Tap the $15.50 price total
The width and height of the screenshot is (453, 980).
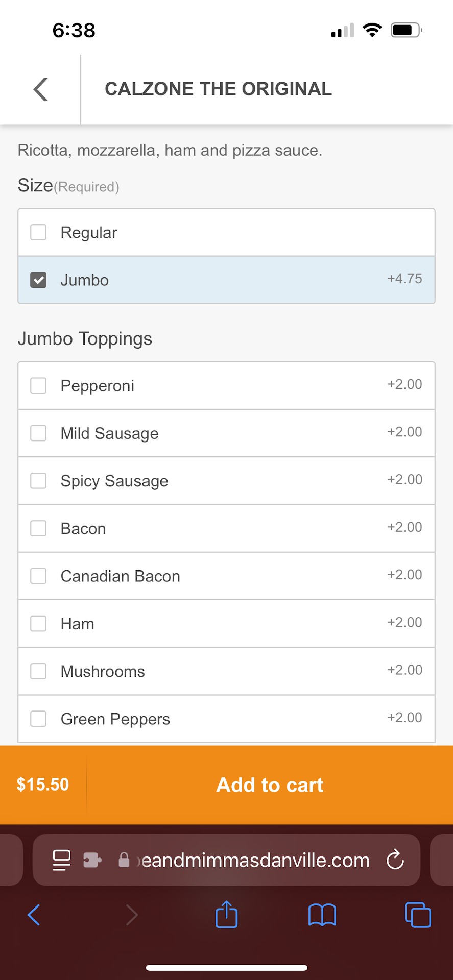[43, 785]
